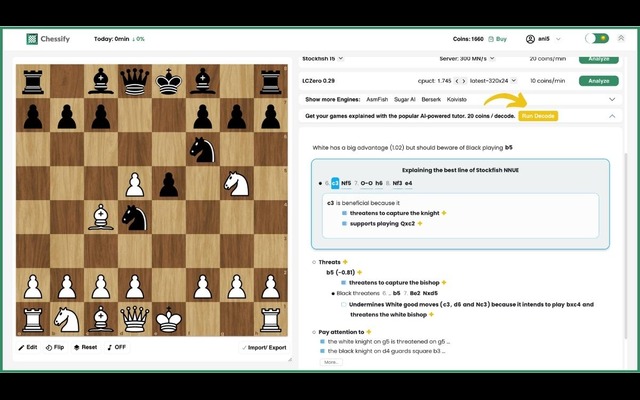The image size is (640, 400).
Task: Increase cpuct value with right arrow
Action: click(463, 81)
